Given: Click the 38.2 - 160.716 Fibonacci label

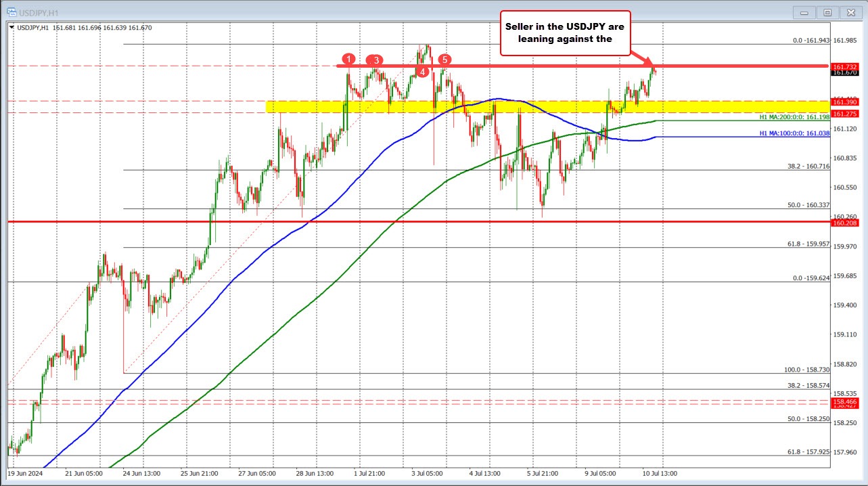Looking at the screenshot, I should point(809,166).
